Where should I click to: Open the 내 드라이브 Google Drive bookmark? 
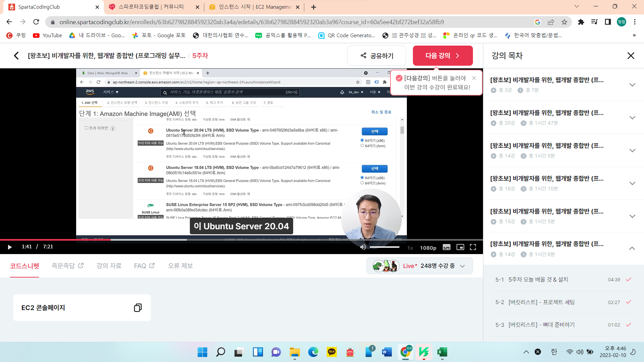click(x=97, y=35)
